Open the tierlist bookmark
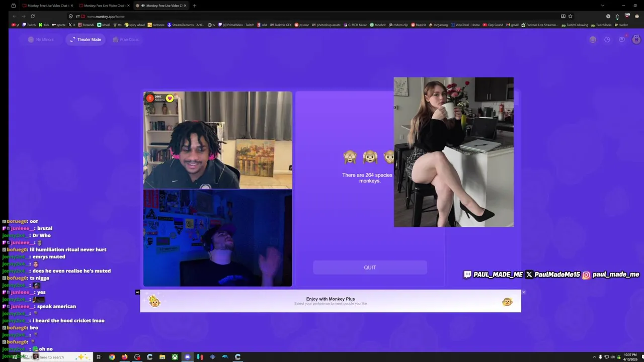Screen dimensions: 644x362 [621, 25]
